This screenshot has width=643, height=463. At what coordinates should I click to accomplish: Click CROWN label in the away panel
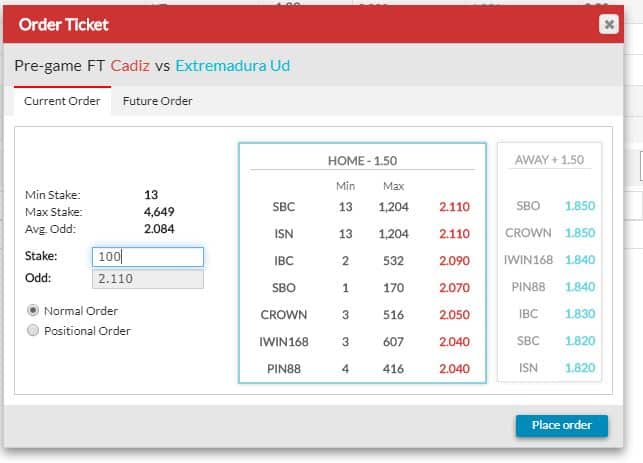coord(528,233)
